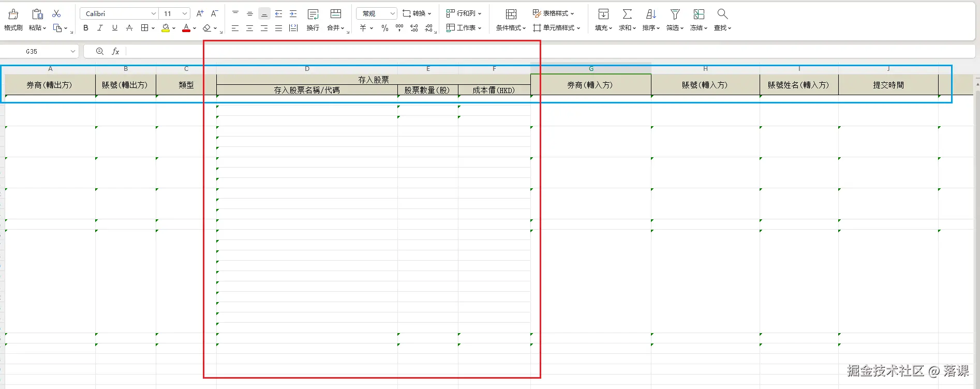
Task: Open the 常规 number format dropdown
Action: (x=393, y=13)
